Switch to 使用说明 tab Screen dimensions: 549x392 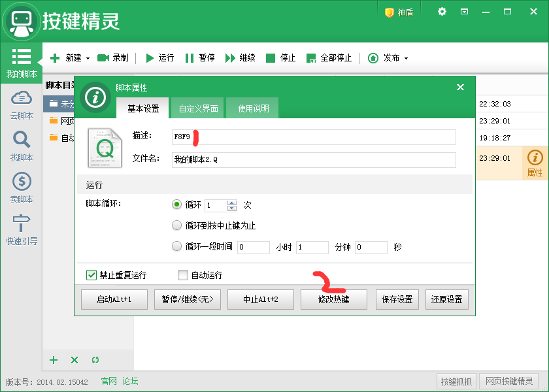pos(253,108)
